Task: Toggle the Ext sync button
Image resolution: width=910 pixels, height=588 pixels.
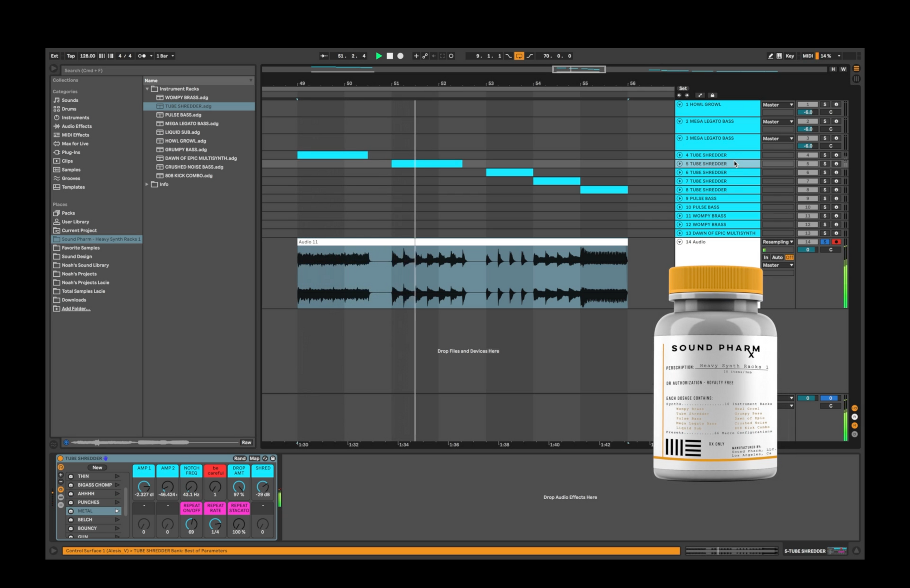Action: (55, 56)
